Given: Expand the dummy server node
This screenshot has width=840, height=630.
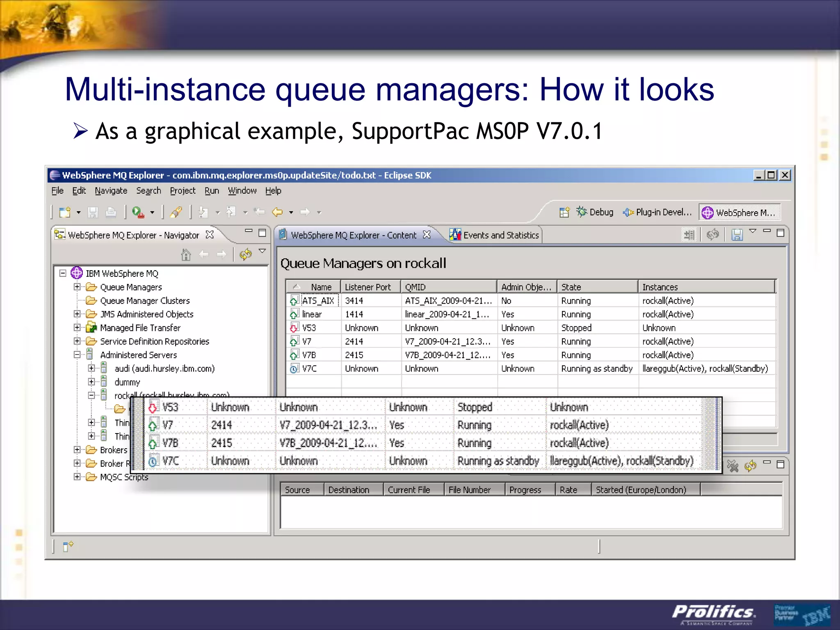Looking at the screenshot, I should [x=91, y=381].
